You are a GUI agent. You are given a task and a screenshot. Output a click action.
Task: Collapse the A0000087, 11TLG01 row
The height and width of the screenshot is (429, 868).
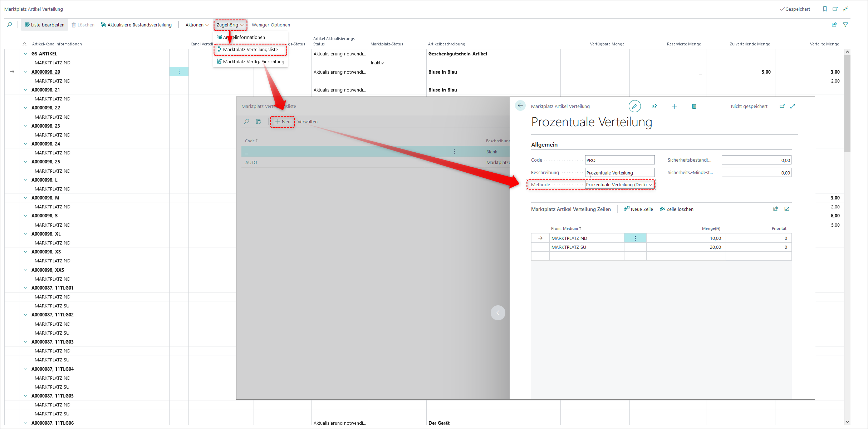[x=25, y=288]
